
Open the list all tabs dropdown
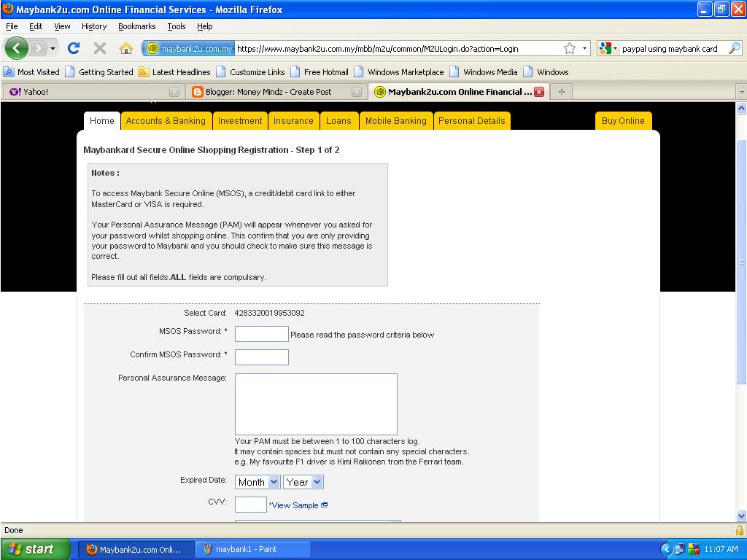coord(741,91)
